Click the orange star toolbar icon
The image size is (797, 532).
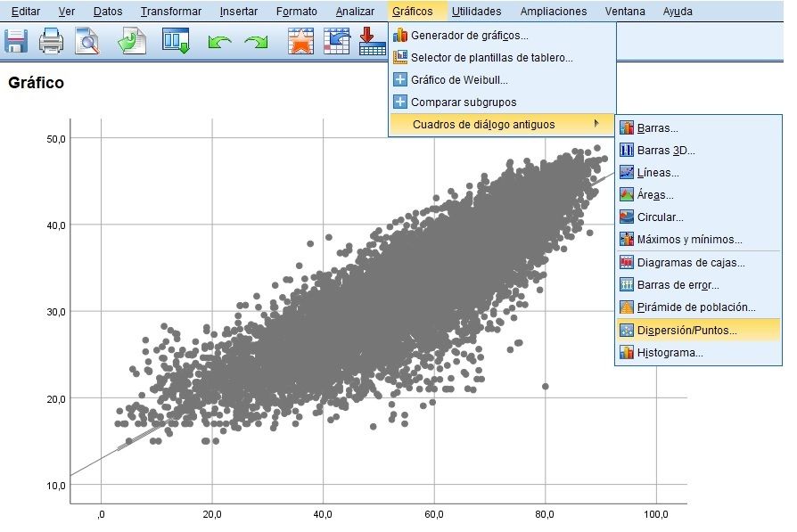[300, 41]
